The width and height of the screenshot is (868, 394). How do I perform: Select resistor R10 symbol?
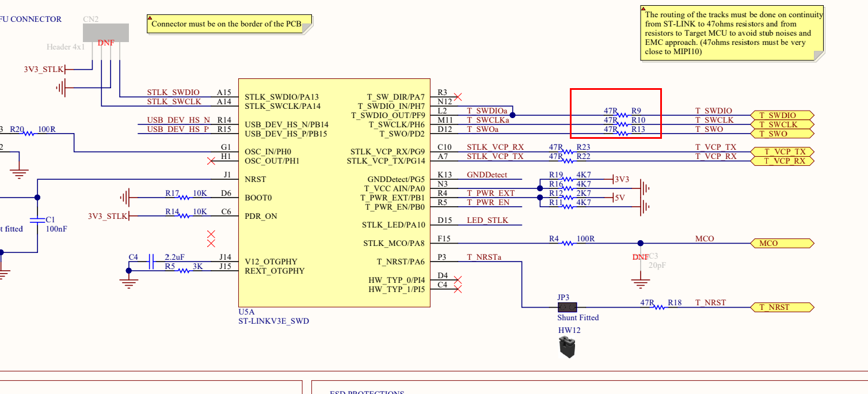[623, 124]
